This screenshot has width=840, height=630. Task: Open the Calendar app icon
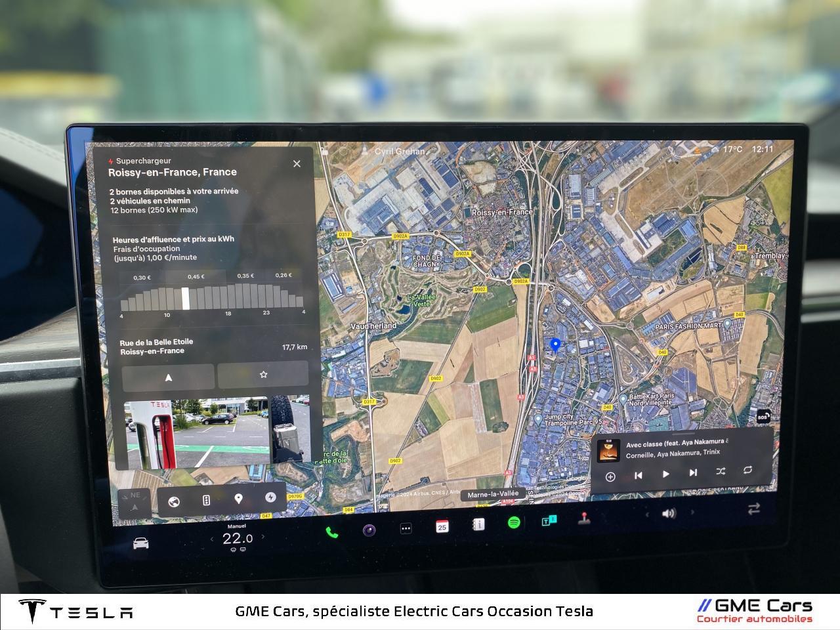[442, 526]
